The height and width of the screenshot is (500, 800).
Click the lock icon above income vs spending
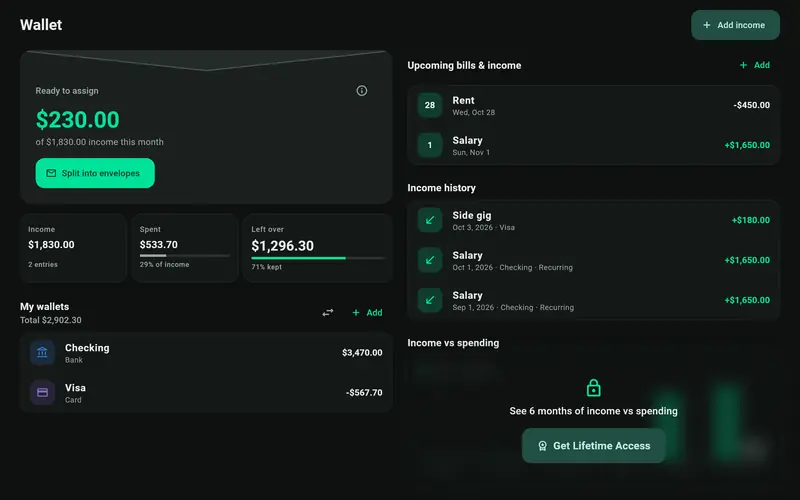point(593,388)
